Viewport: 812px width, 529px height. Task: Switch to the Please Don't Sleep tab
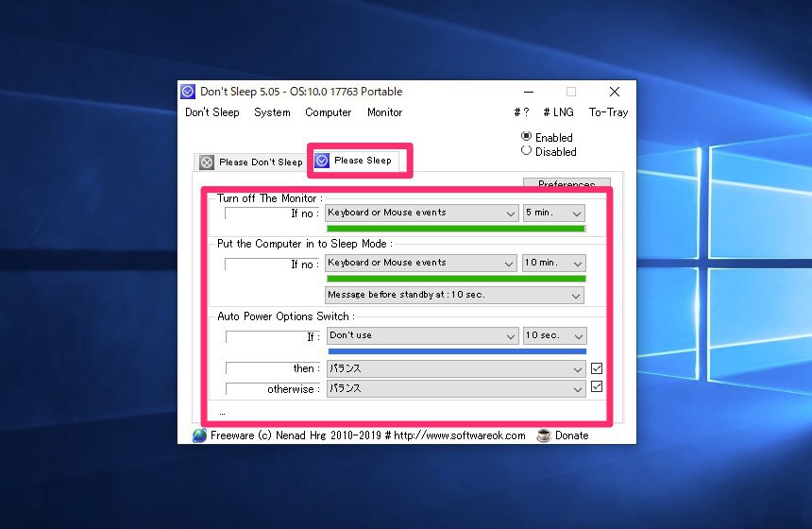250,162
